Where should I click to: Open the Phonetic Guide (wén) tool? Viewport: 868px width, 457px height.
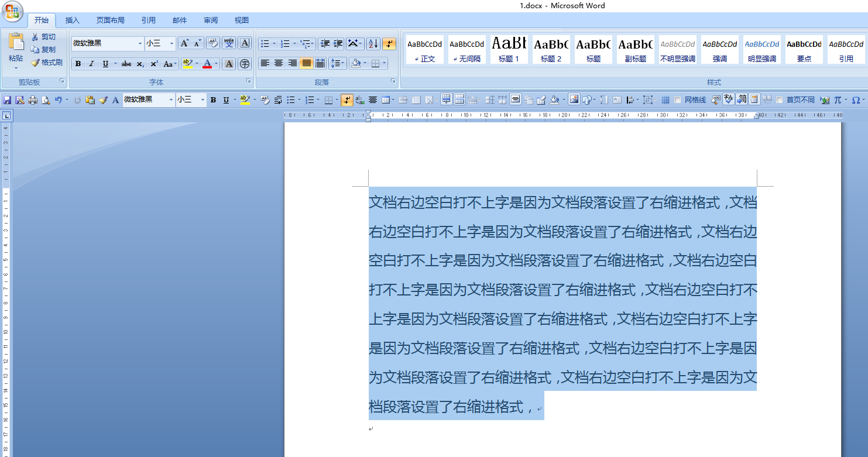point(229,43)
